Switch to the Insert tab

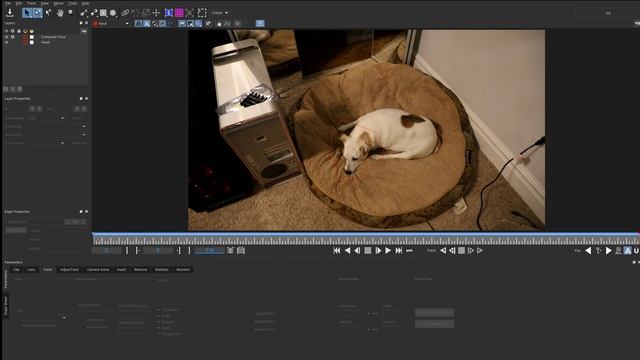(x=121, y=270)
